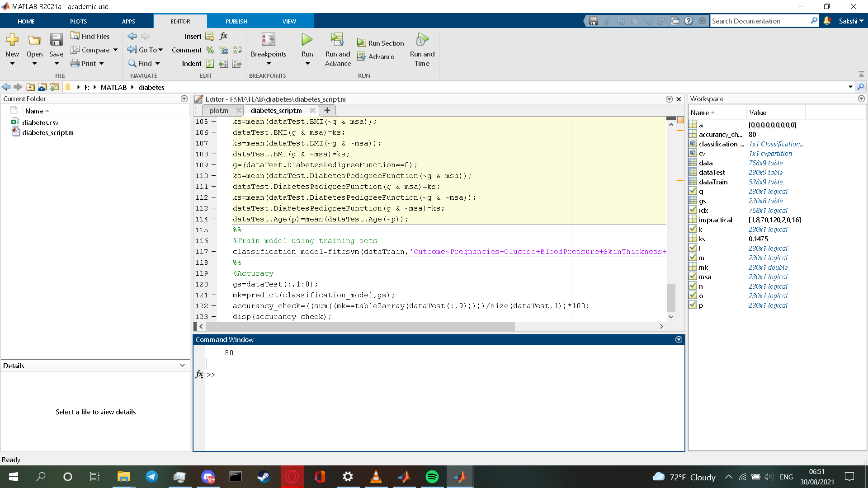
Task: Open the PUBLISH ribbon tab
Action: 236,21
